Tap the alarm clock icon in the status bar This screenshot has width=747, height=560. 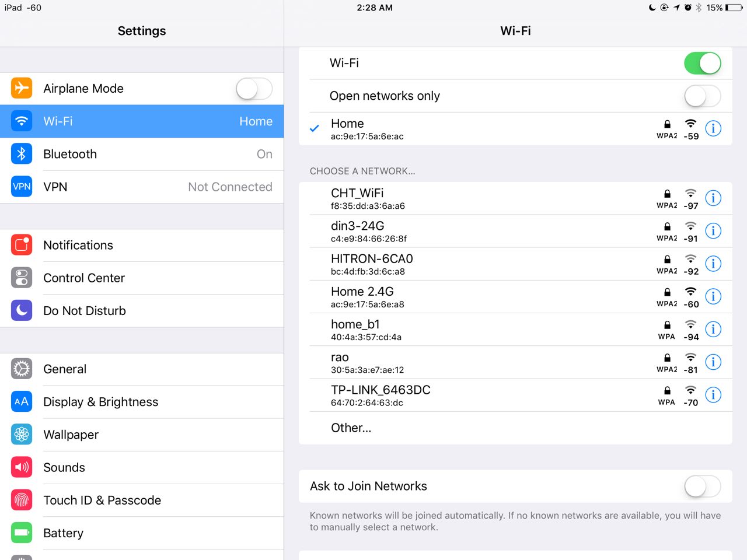(688, 8)
